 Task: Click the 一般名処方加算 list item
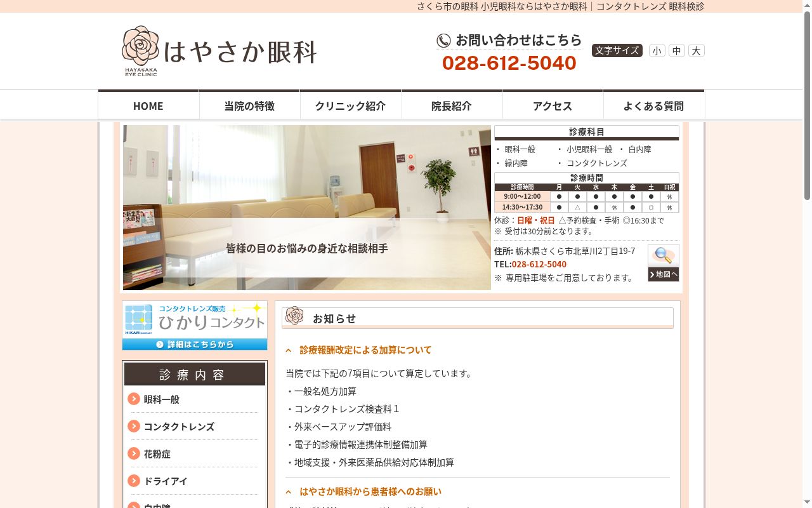tap(321, 391)
